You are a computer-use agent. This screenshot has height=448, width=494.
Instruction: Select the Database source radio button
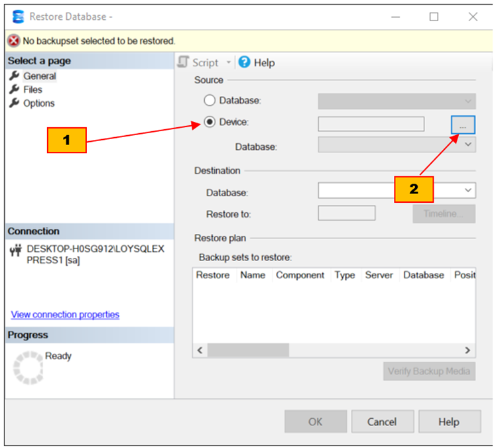click(210, 101)
